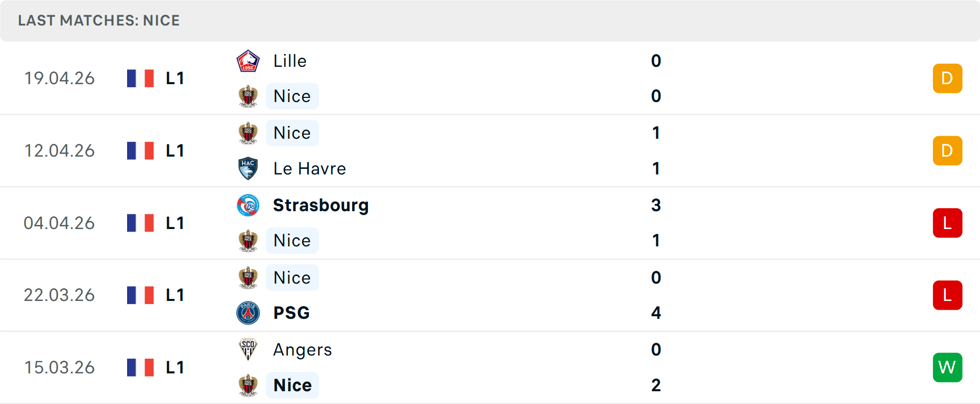Click Nice crest in the PSG match
The image size is (980, 404).
pyautogui.click(x=248, y=277)
